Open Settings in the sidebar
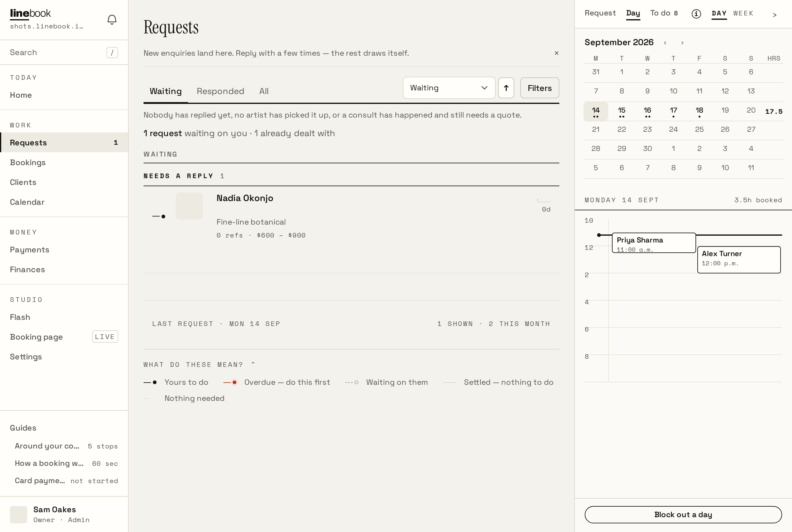Viewport: 792px width, 532px height. click(x=64, y=357)
